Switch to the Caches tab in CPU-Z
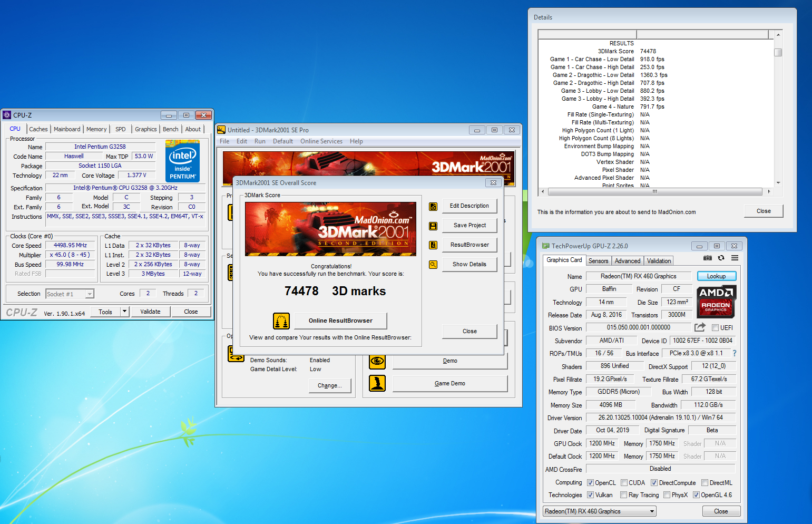 (x=38, y=129)
